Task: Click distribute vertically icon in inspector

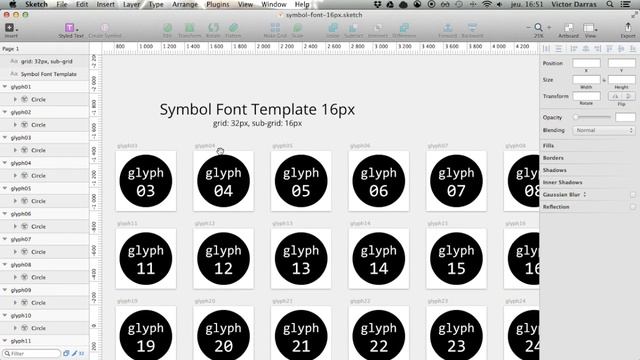Action: tap(558, 49)
